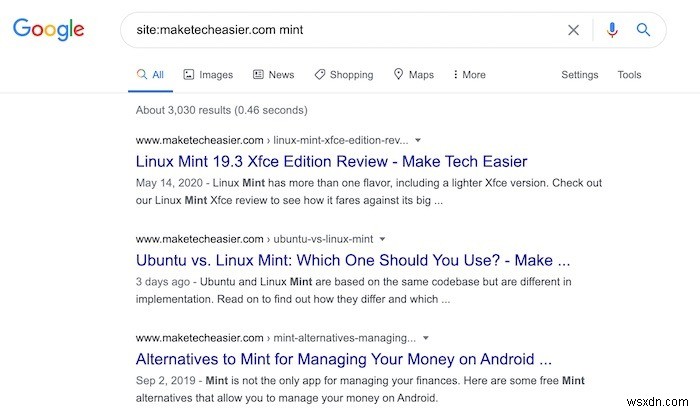Select the All results tab
Viewport: 700px width, 412px height.
[x=150, y=75]
